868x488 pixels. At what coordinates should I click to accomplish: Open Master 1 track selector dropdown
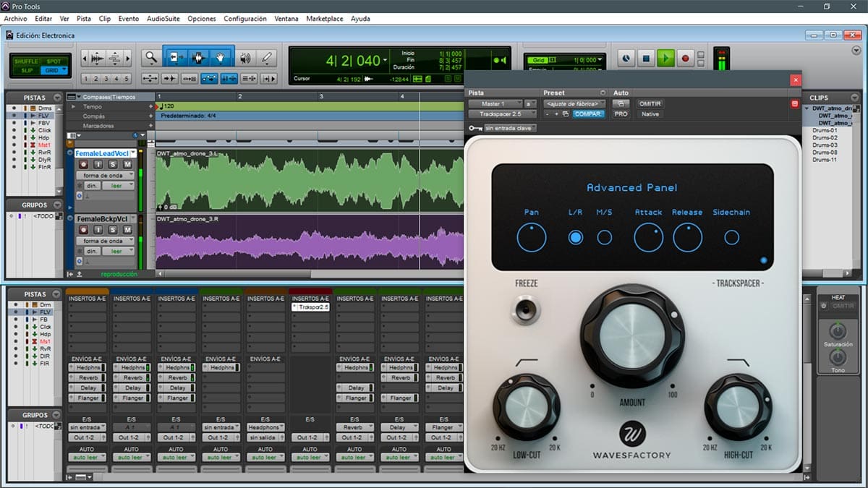point(495,104)
